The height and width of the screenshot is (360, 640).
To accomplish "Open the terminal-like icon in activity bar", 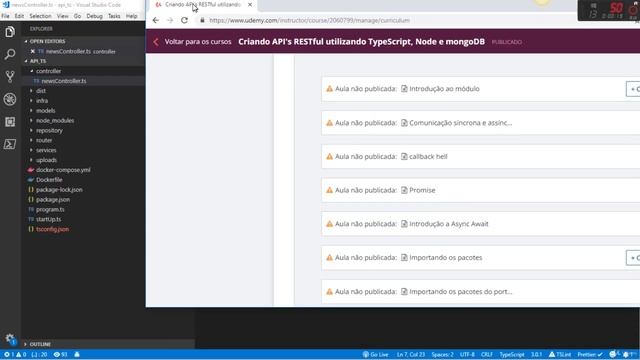I will click(10, 144).
